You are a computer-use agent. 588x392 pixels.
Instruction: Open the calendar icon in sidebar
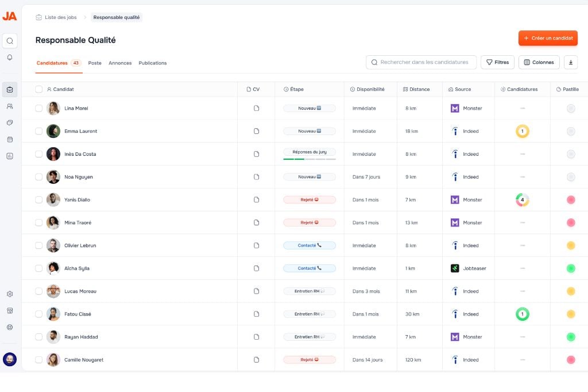(10, 139)
